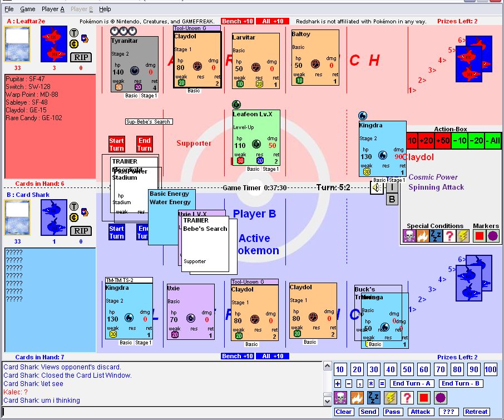Apply Paralysis lightning icon in the Action-Box
Image resolution: width=504 pixels, height=420 pixels.
[462, 236]
